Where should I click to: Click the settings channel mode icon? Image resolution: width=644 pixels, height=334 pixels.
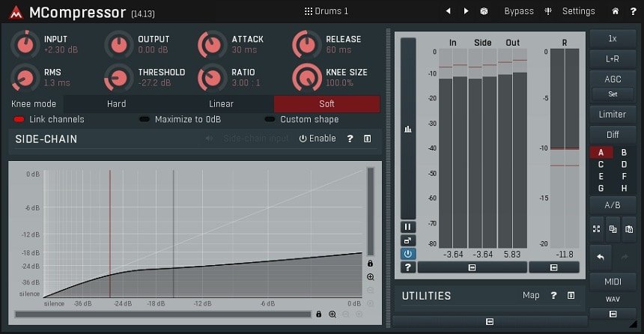click(x=548, y=11)
